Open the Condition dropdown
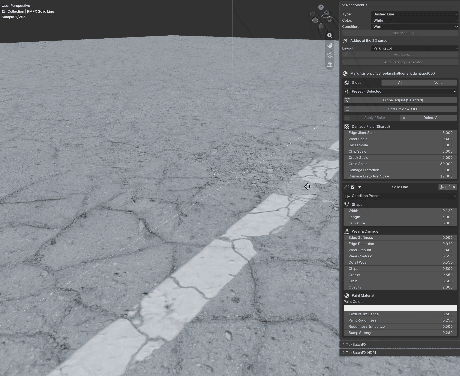The height and width of the screenshot is (376, 460). click(x=415, y=27)
